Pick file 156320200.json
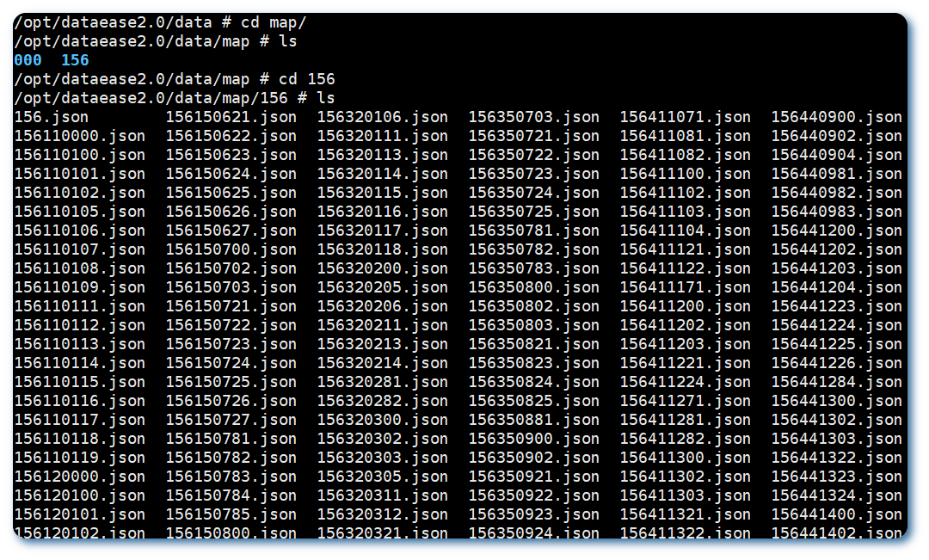 point(383,269)
